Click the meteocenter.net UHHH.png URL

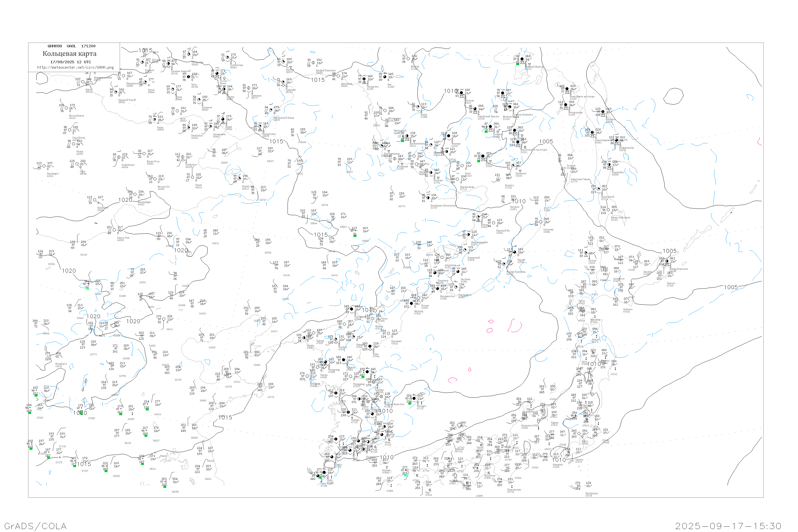click(75, 68)
